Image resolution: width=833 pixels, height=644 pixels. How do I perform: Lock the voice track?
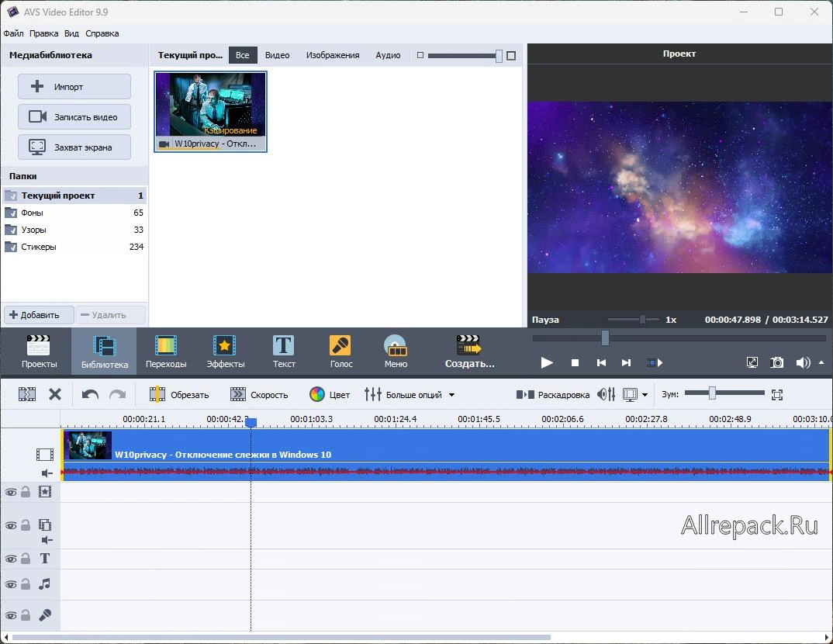(26, 615)
